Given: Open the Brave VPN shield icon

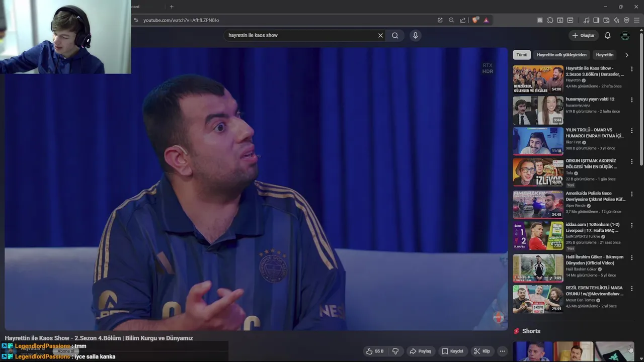Looking at the screenshot, I should tap(626, 20).
